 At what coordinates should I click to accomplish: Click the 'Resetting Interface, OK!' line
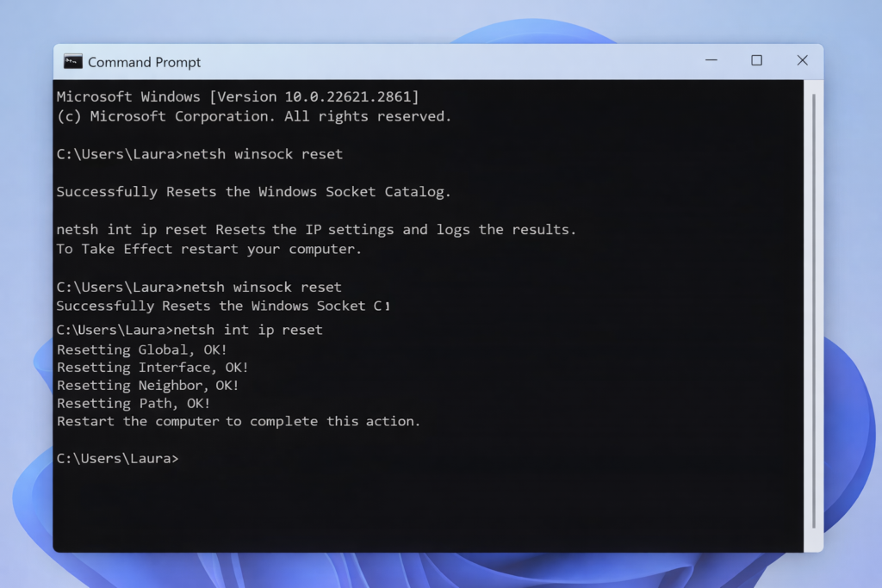click(x=152, y=368)
